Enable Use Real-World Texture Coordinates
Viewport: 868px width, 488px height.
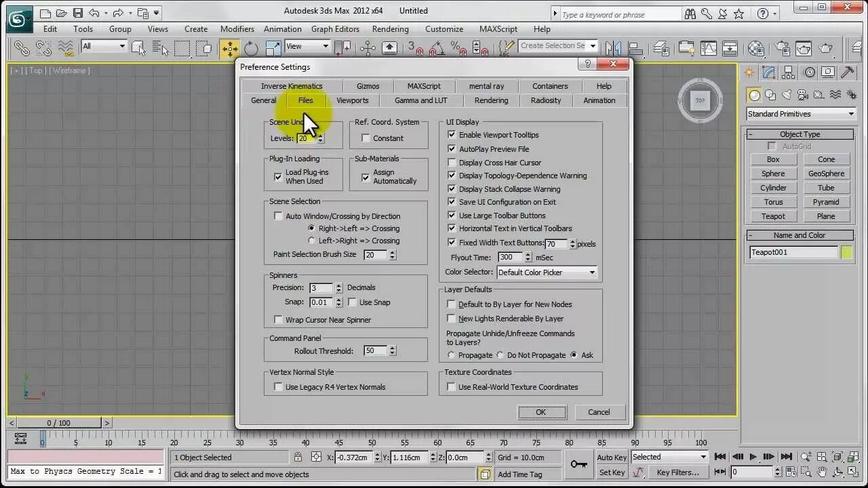(452, 387)
